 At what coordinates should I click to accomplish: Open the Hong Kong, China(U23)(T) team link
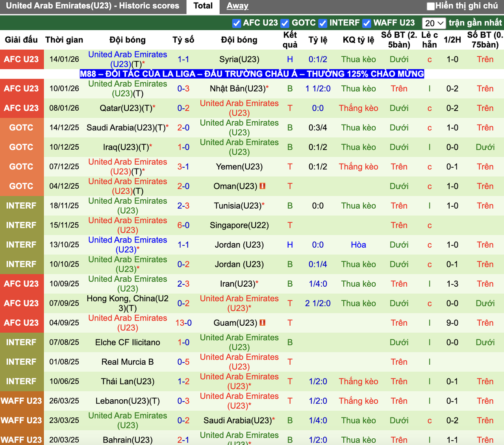128,303
